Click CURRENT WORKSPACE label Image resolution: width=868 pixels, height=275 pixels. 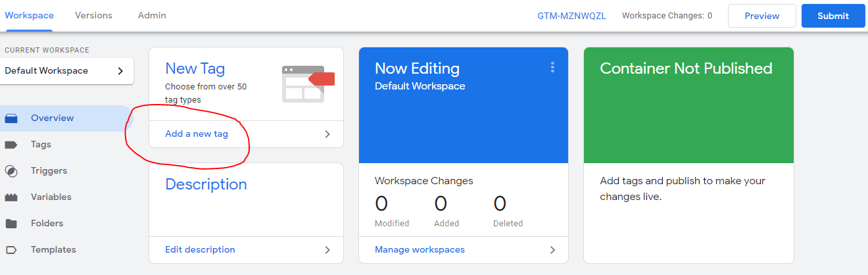(47, 50)
